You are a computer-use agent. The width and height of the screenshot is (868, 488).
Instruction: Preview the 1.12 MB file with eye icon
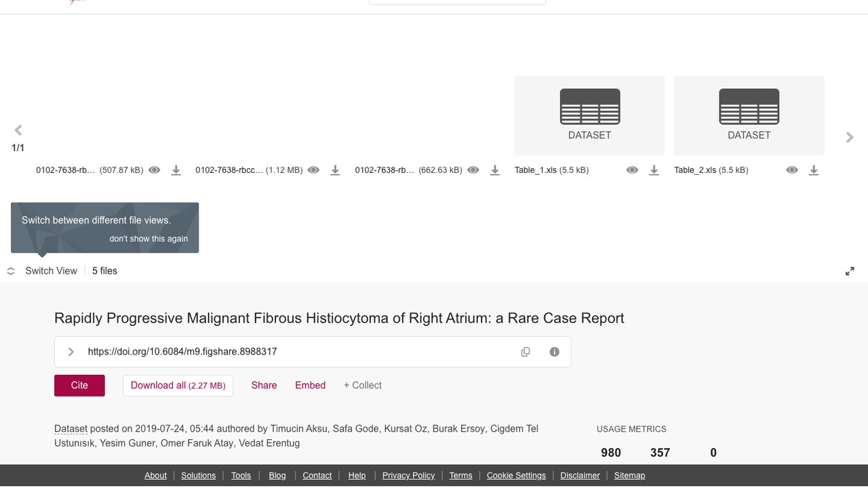point(313,170)
